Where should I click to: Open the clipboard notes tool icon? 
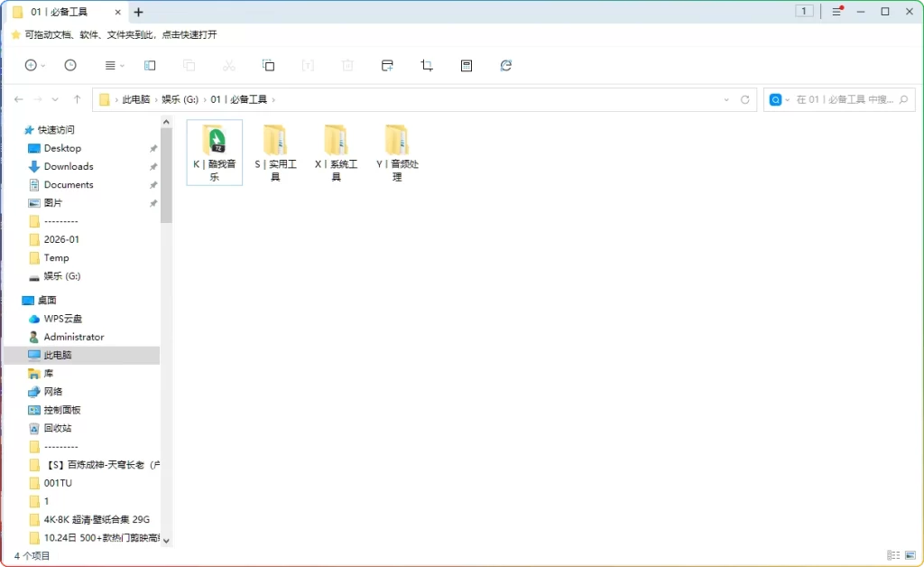466,65
